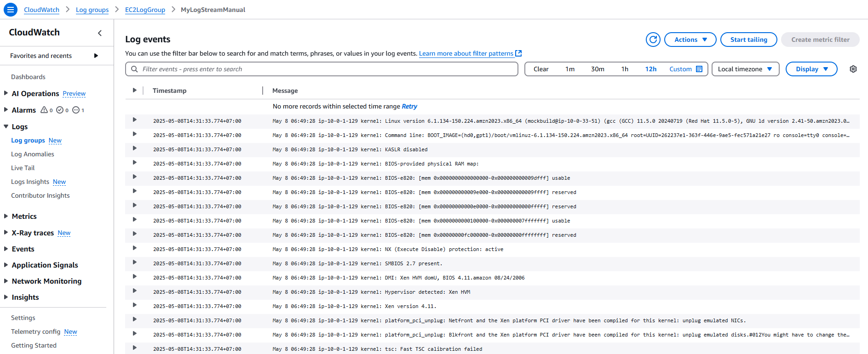Expand Favorites and recents flyout arrow
The height and width of the screenshot is (354, 868).
(x=96, y=56)
